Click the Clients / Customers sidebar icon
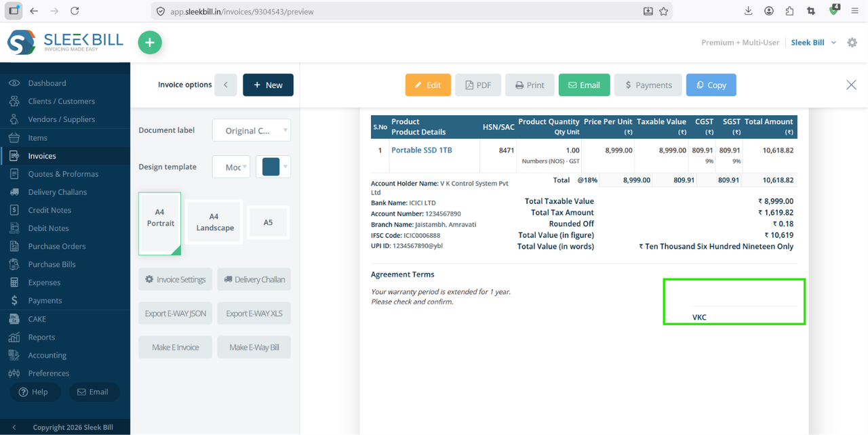 coord(14,101)
